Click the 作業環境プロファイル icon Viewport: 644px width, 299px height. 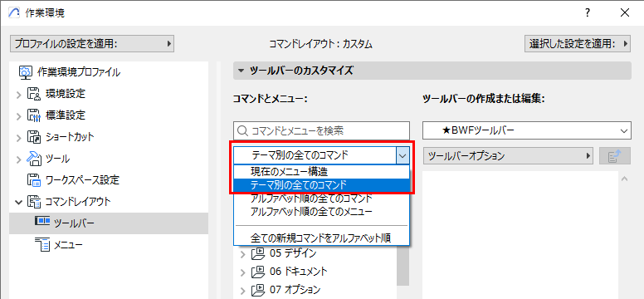[x=26, y=72]
